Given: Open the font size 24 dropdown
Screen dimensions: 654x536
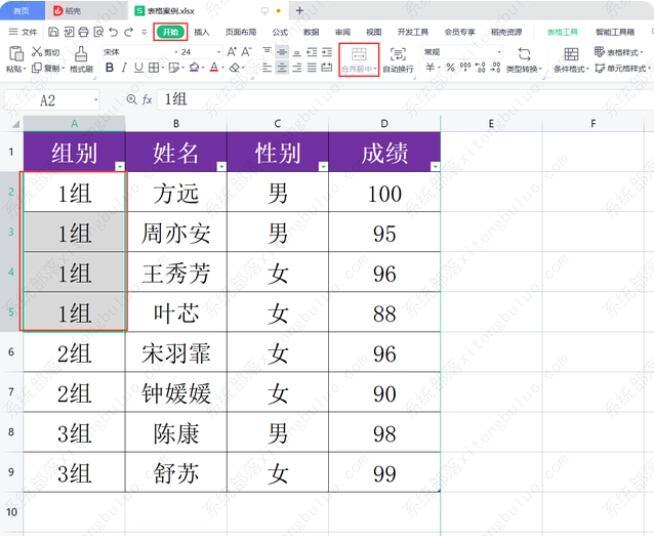Looking at the screenshot, I should point(218,52).
